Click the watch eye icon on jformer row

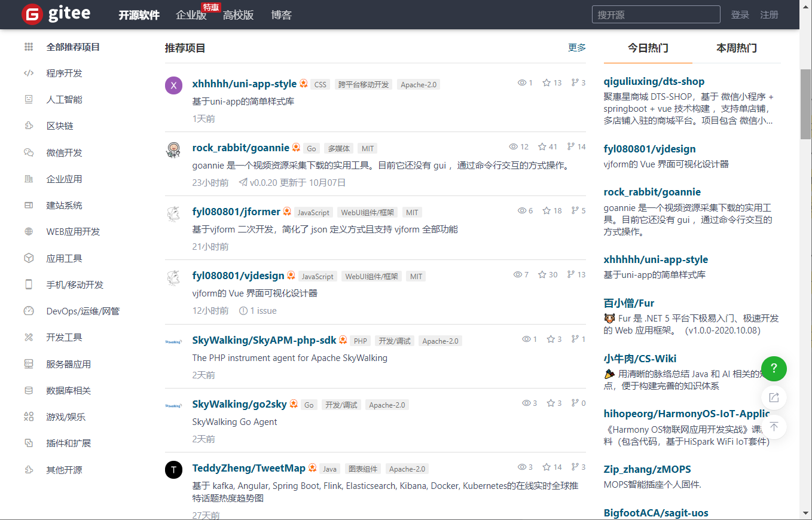click(x=522, y=210)
